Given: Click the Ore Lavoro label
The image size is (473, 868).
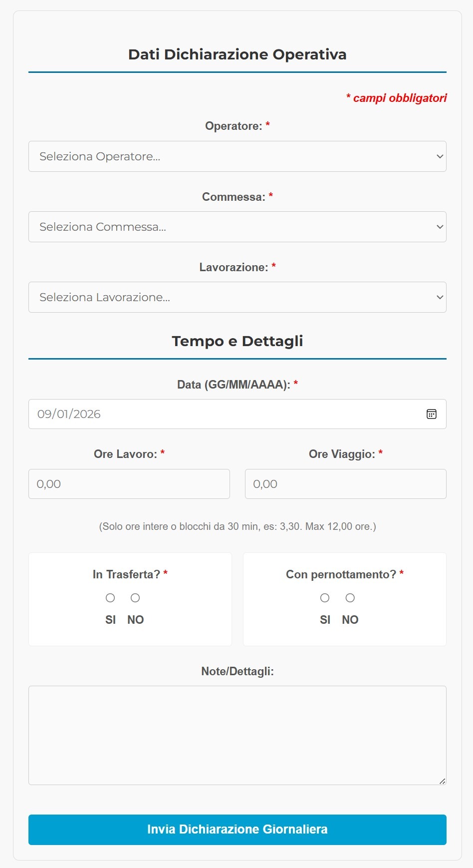Looking at the screenshot, I should [129, 454].
